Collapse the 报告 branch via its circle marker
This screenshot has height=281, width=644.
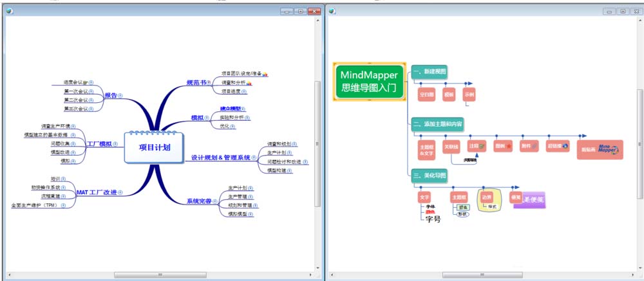tap(120, 96)
